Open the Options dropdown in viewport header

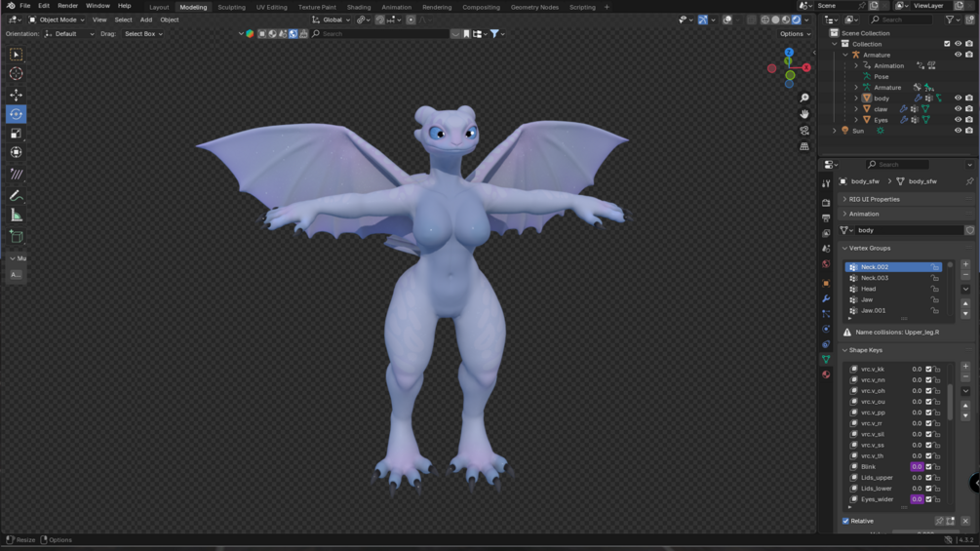coord(795,34)
